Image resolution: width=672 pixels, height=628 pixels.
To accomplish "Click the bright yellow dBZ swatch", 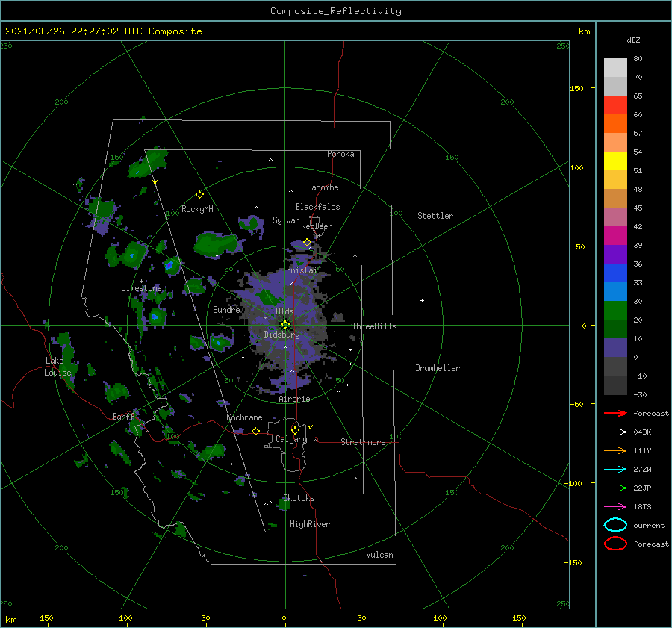I will (x=615, y=161).
